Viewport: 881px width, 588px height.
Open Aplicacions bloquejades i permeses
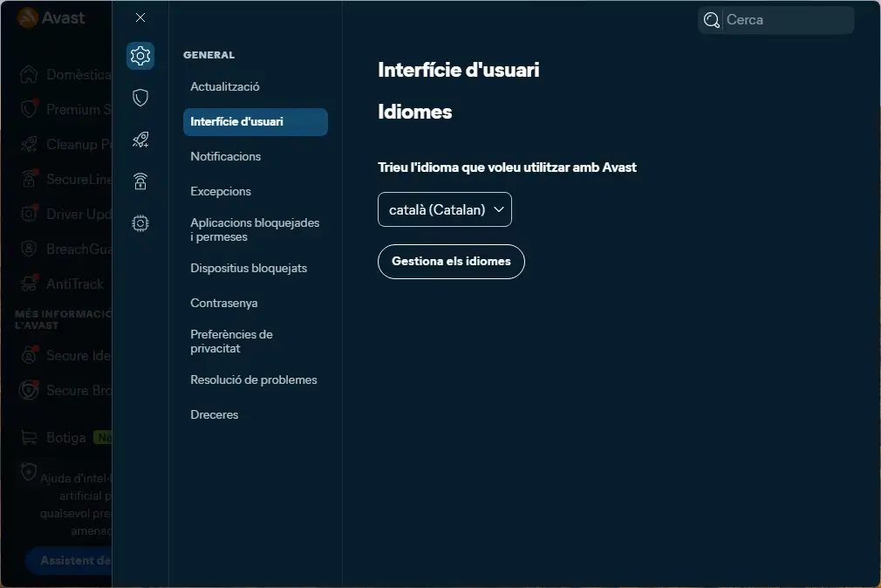(x=255, y=229)
